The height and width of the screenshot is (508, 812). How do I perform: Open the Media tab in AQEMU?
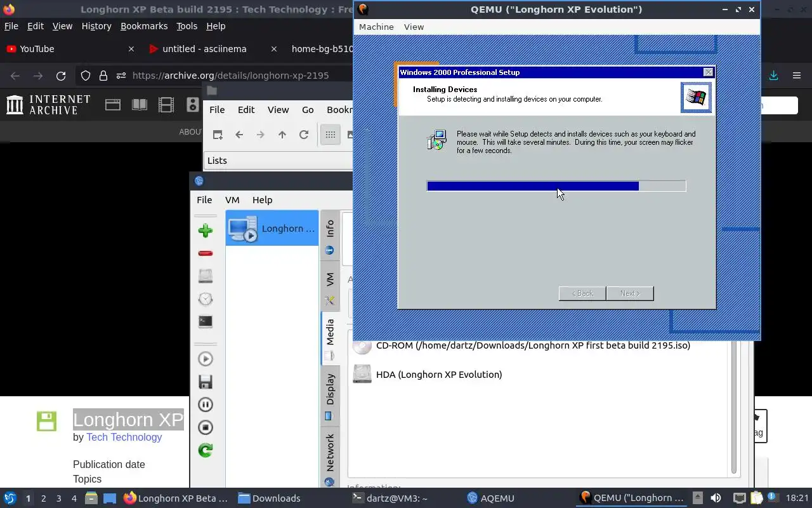(x=330, y=339)
